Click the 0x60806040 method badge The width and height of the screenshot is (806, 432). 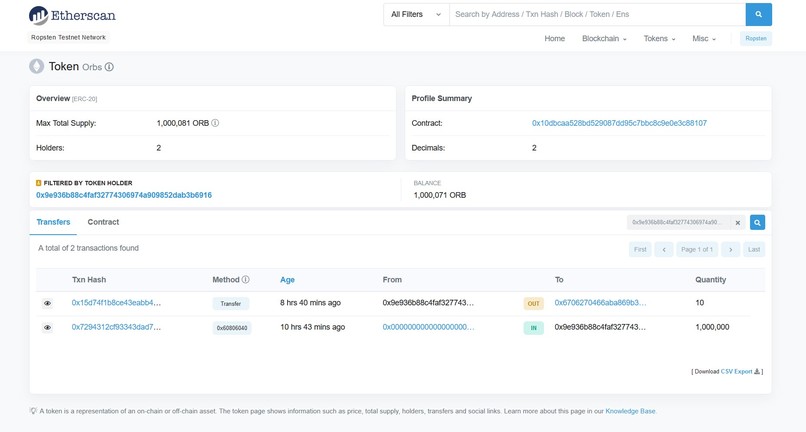(x=232, y=328)
